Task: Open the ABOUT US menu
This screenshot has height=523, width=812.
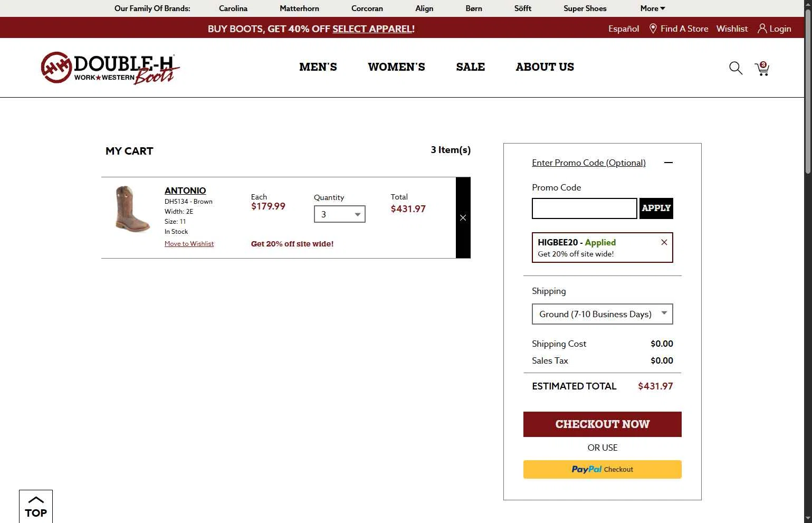Action: pos(545,67)
